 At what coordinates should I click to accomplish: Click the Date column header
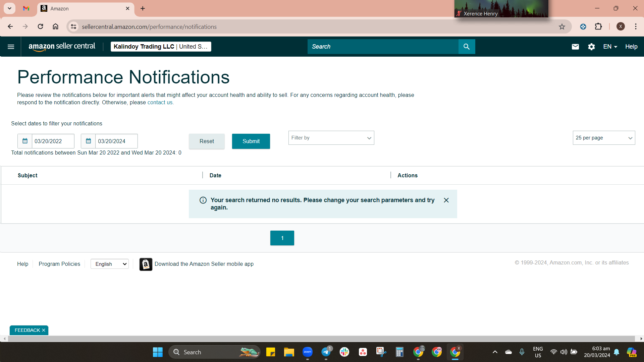pyautogui.click(x=215, y=175)
